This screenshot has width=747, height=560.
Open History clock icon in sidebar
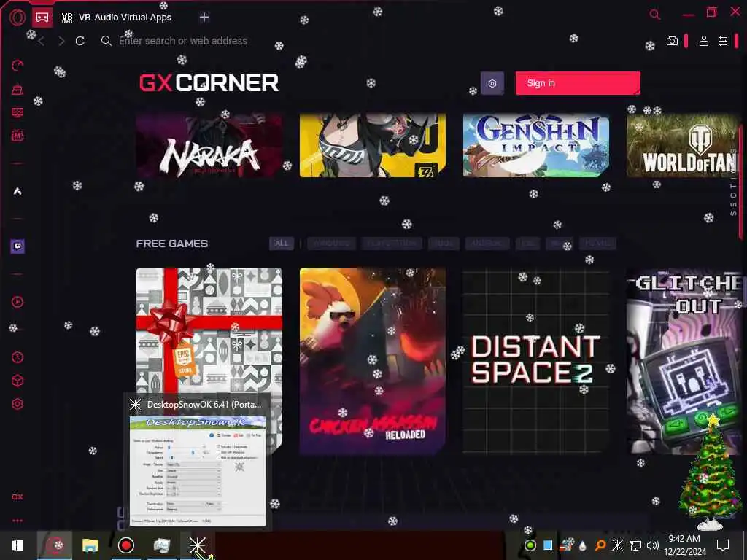click(18, 357)
